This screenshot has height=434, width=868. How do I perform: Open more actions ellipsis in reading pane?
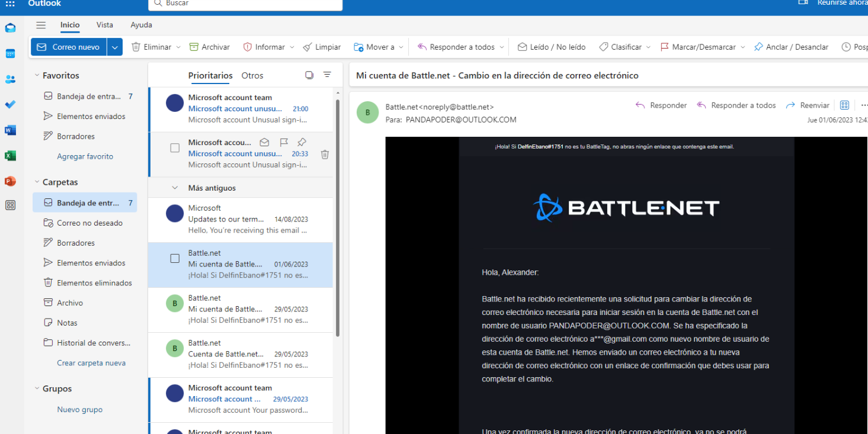pos(864,105)
